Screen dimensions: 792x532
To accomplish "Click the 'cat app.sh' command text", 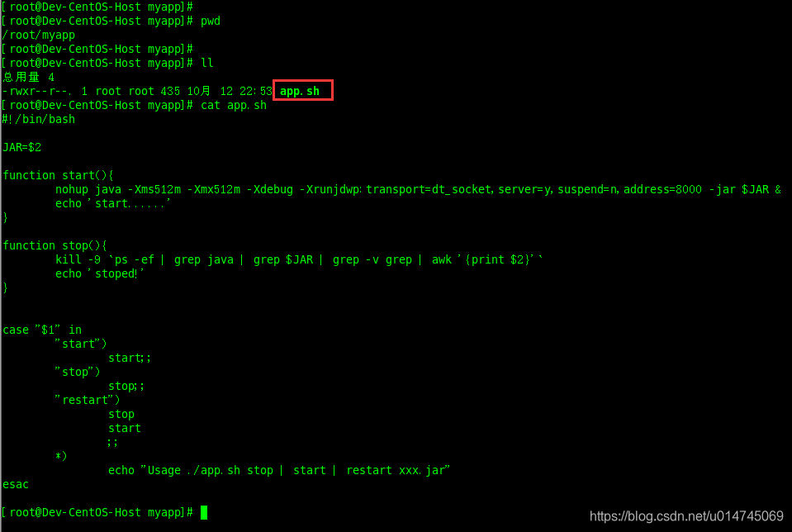I will tap(234, 105).
